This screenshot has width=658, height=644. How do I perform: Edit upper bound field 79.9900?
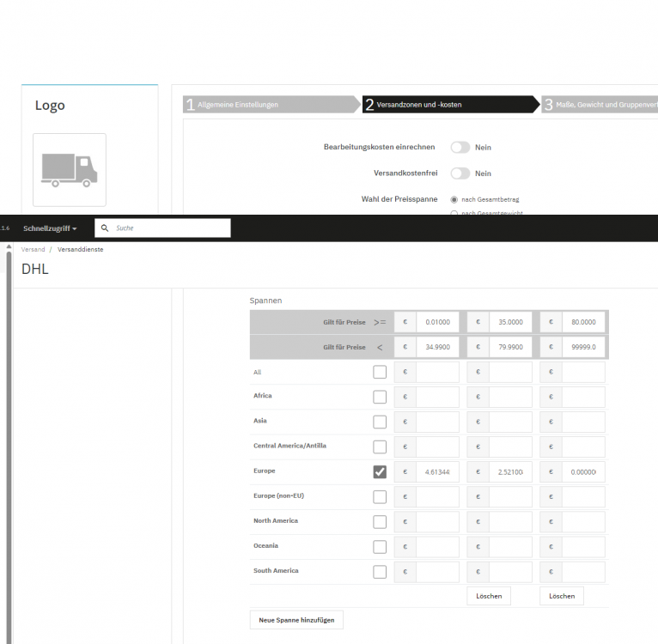coord(511,347)
